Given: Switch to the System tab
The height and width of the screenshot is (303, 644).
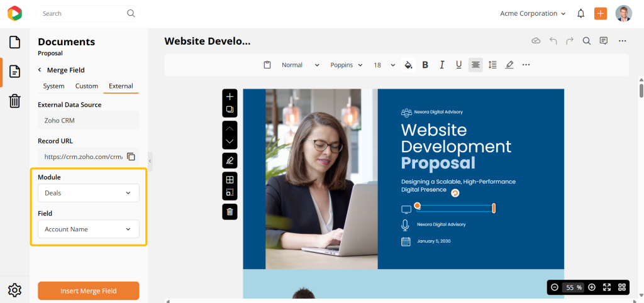Looking at the screenshot, I should (x=53, y=86).
